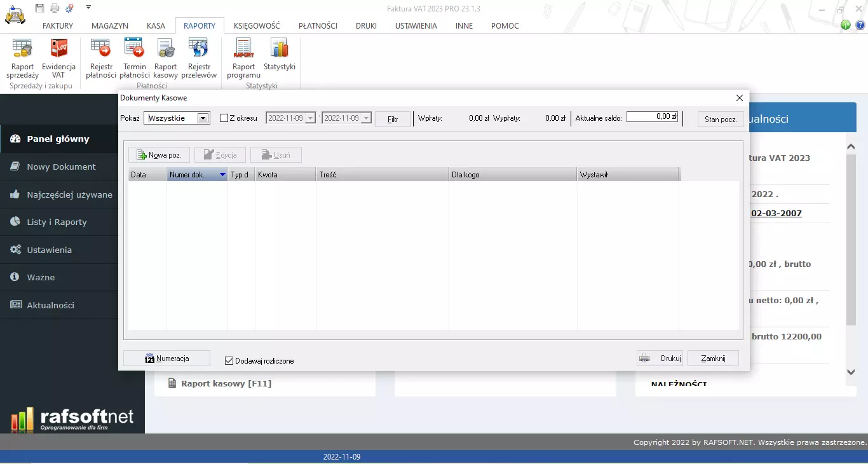Enable the Z okresu checkbox
This screenshot has width=868, height=464.
[224, 118]
